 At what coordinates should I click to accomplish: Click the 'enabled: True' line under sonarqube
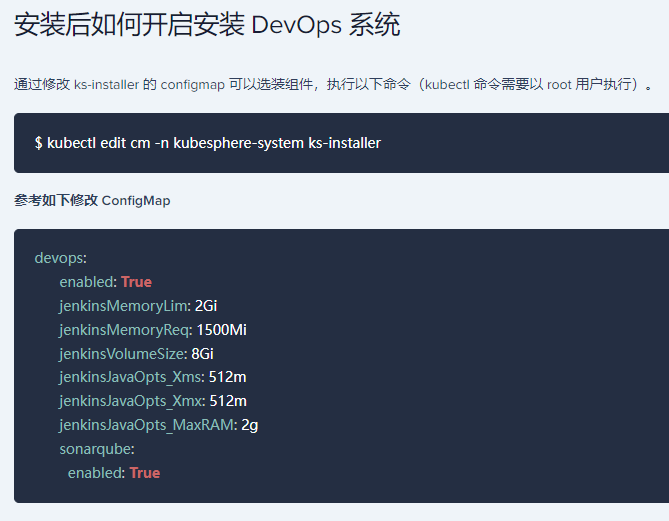[x=114, y=473]
